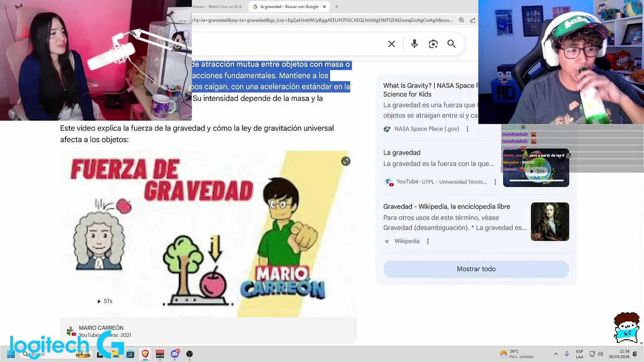Click the browser address bar URL
644x362 pixels.
[x=322, y=20]
